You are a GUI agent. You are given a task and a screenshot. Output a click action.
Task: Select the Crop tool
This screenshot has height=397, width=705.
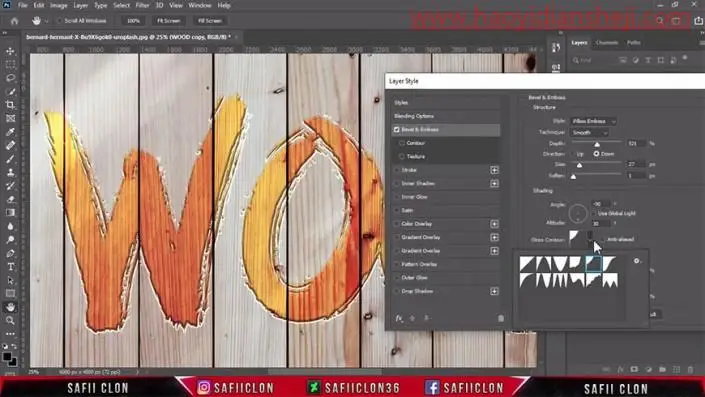pos(10,105)
